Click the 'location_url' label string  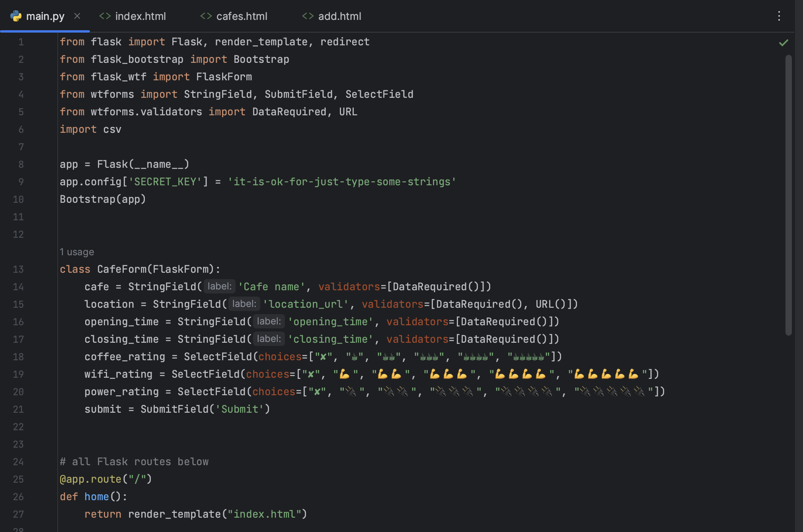(306, 304)
